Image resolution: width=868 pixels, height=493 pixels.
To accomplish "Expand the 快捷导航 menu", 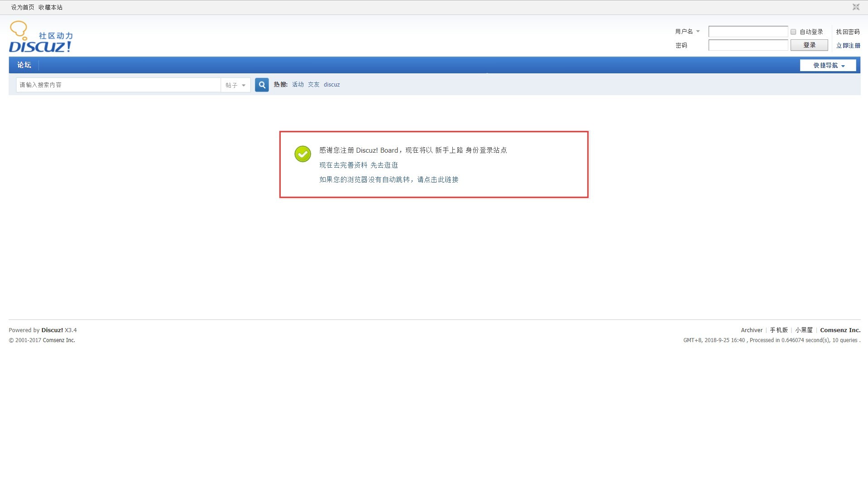I will coord(828,65).
